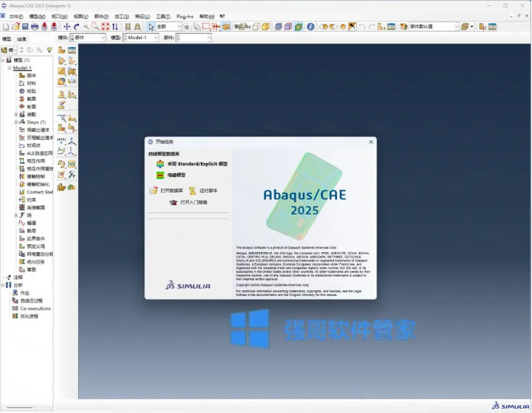Select 作业 jobs item in tree

click(x=25, y=293)
